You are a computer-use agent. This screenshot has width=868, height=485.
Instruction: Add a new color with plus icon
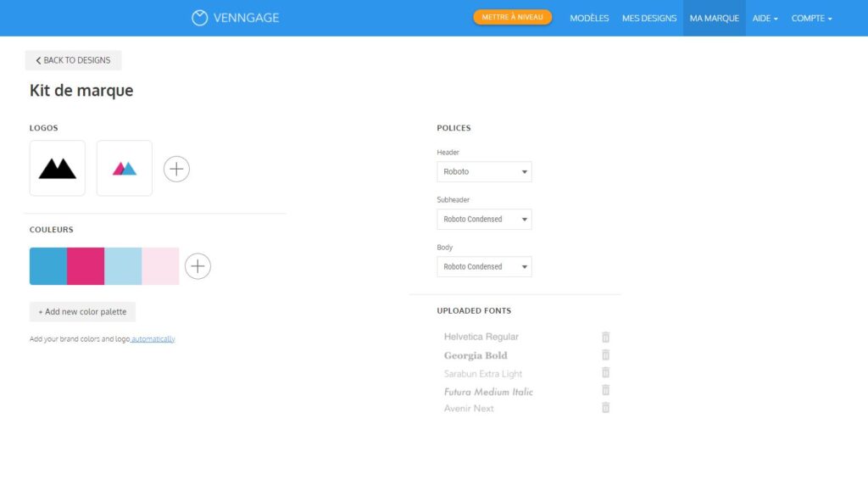point(198,266)
